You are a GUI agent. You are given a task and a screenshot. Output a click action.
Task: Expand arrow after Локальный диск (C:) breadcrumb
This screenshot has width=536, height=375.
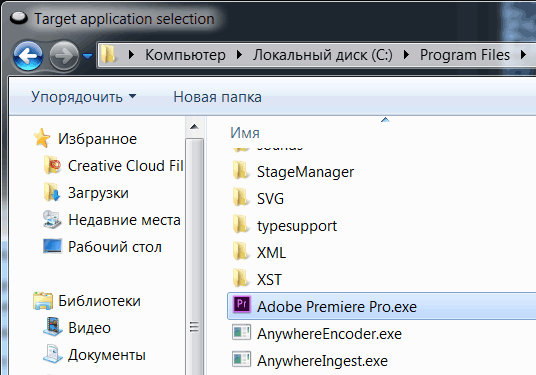[x=406, y=55]
